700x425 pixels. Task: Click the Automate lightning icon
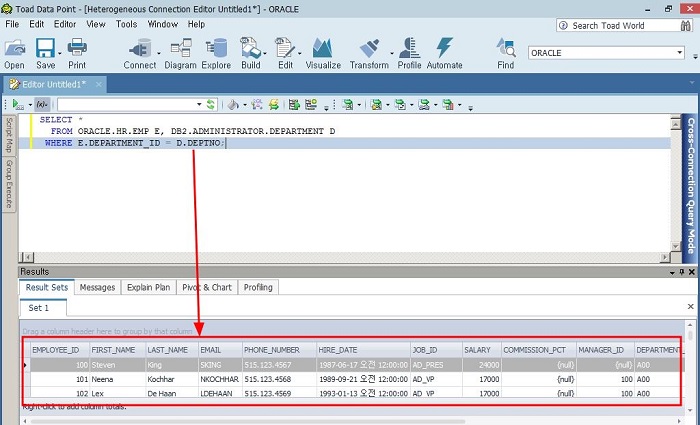444,48
